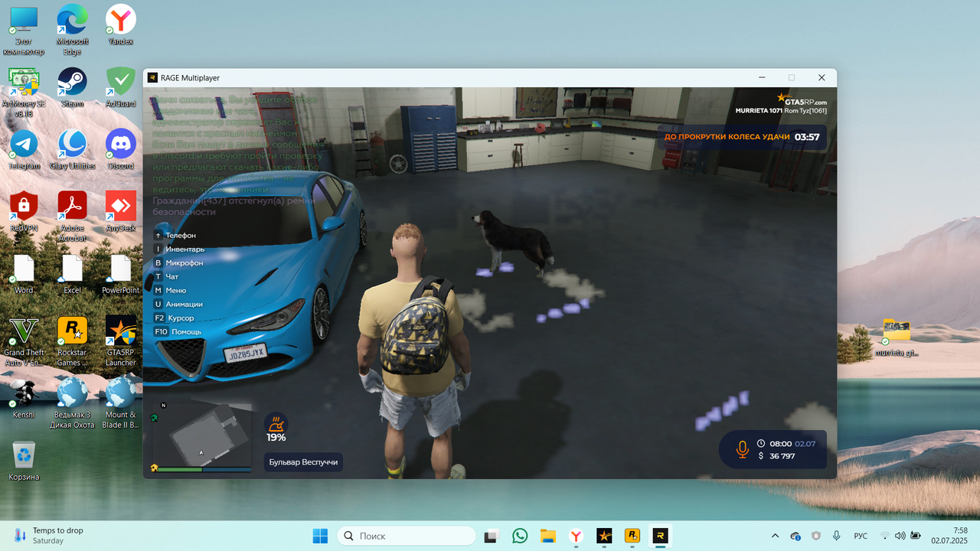Click the GTA5RP.com logo

(x=802, y=99)
